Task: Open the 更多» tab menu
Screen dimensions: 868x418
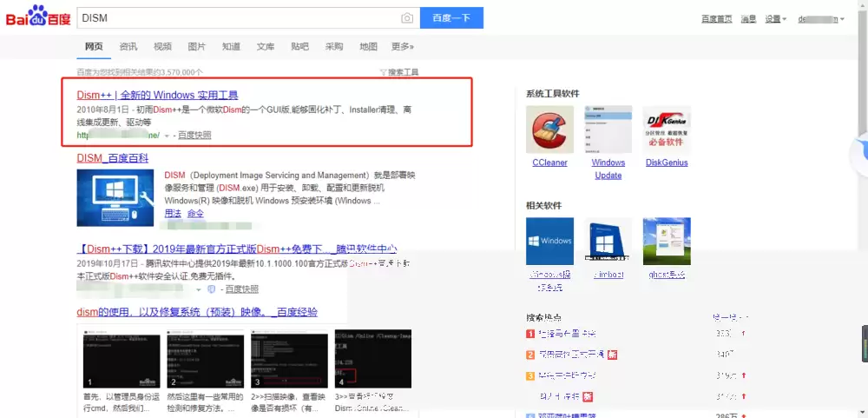Action: tap(403, 47)
